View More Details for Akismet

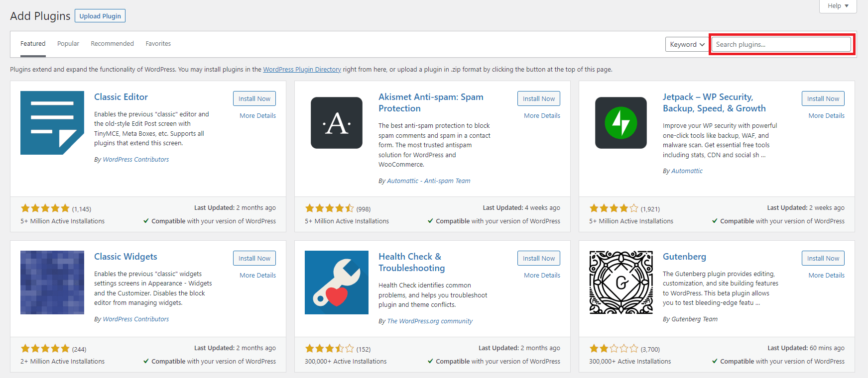pyautogui.click(x=542, y=115)
